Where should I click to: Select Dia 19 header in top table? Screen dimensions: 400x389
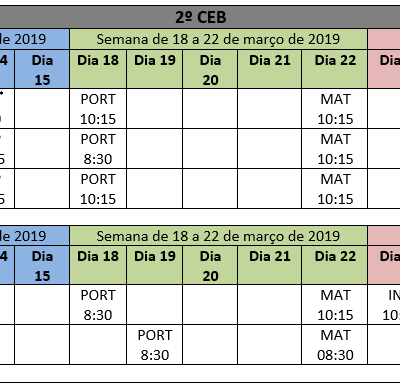[155, 69]
